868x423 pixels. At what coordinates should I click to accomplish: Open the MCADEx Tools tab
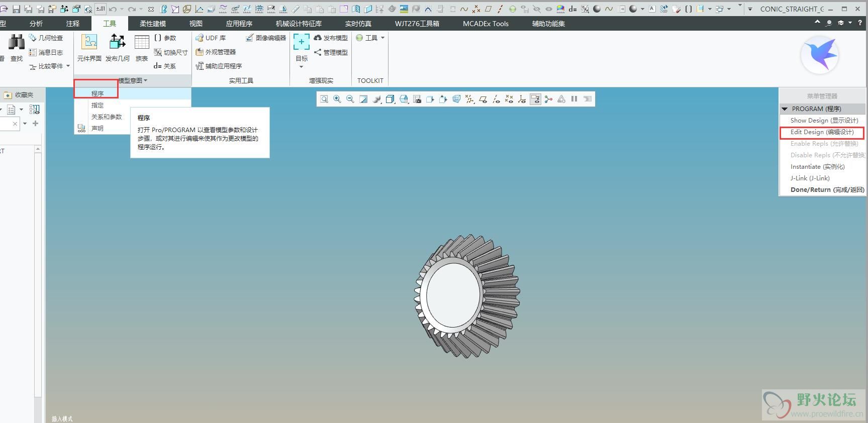click(x=486, y=24)
